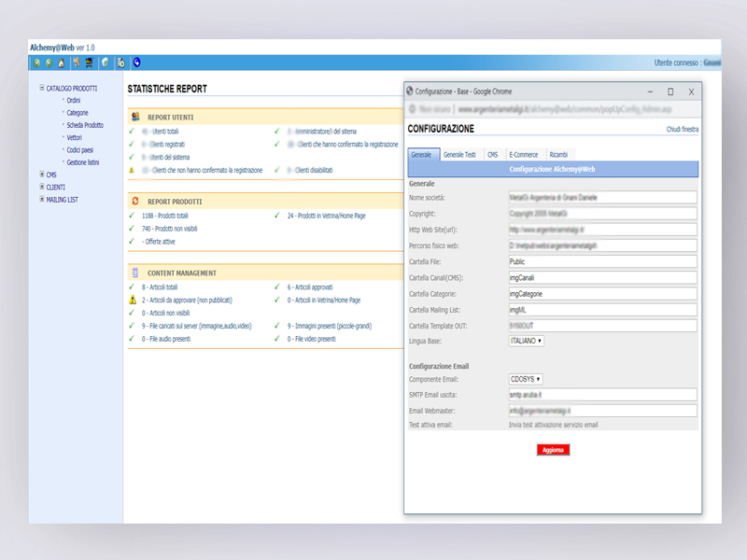Click the home icon in the toolbar
747x560 pixels.
(x=62, y=63)
